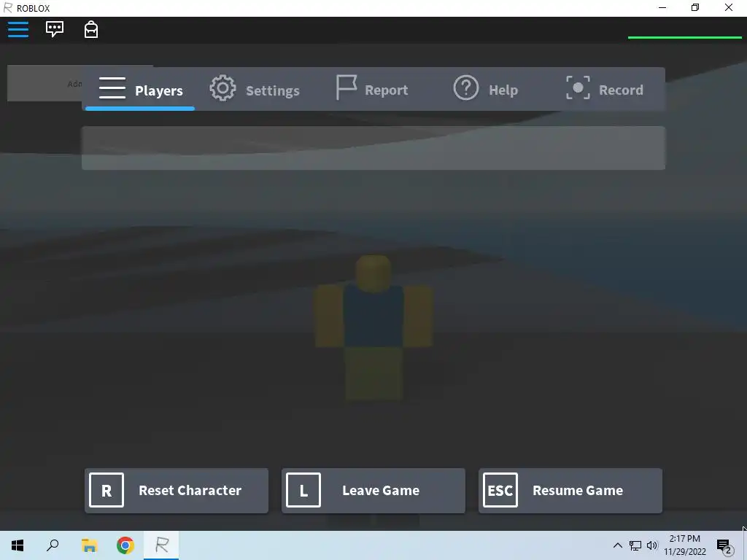Open the Windows Start menu
The width and height of the screenshot is (747, 560).
pyautogui.click(x=18, y=545)
